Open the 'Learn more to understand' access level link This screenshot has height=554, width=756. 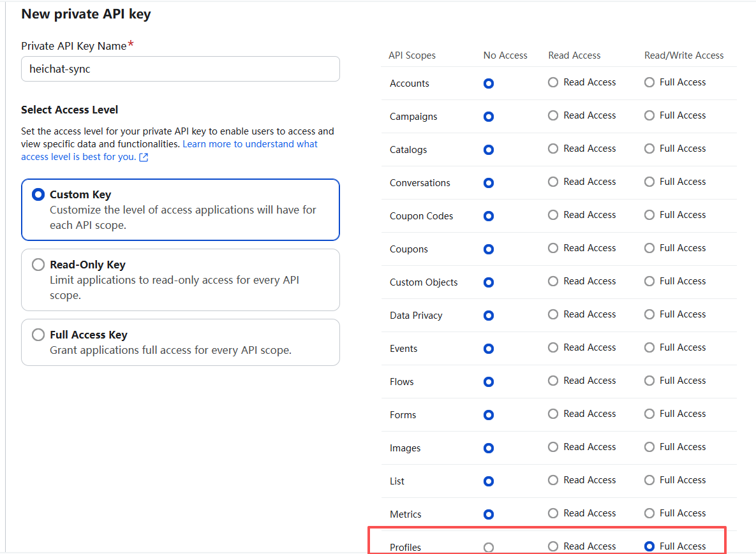[250, 144]
